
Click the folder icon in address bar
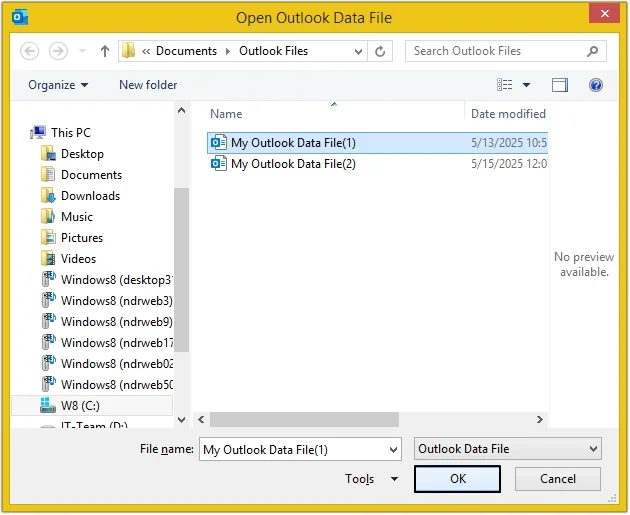(x=129, y=51)
